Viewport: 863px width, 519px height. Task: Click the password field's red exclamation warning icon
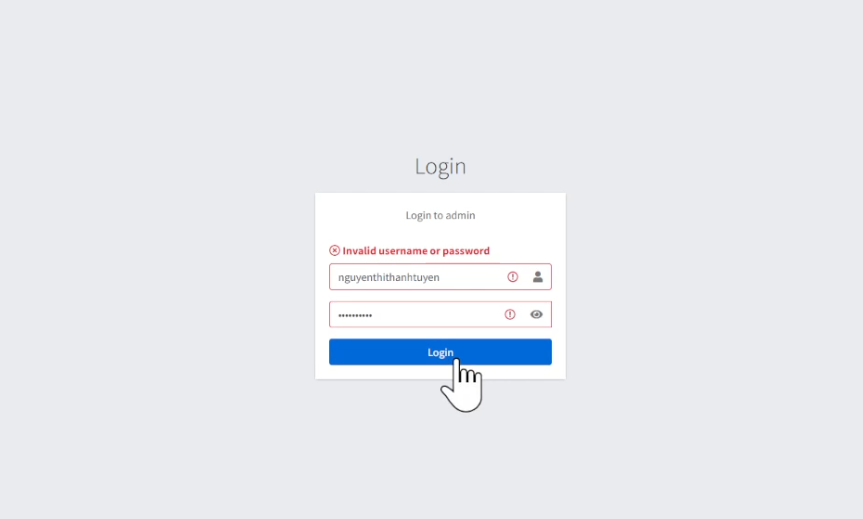click(510, 314)
